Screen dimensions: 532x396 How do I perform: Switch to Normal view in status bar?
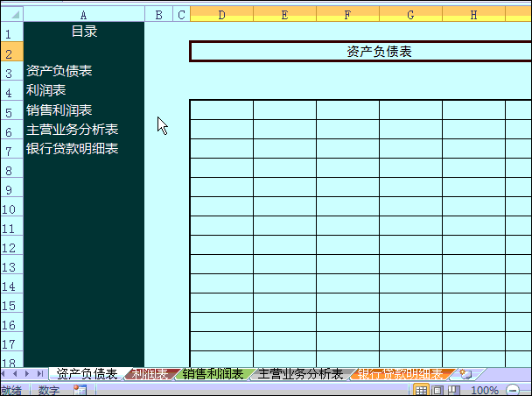421,390
